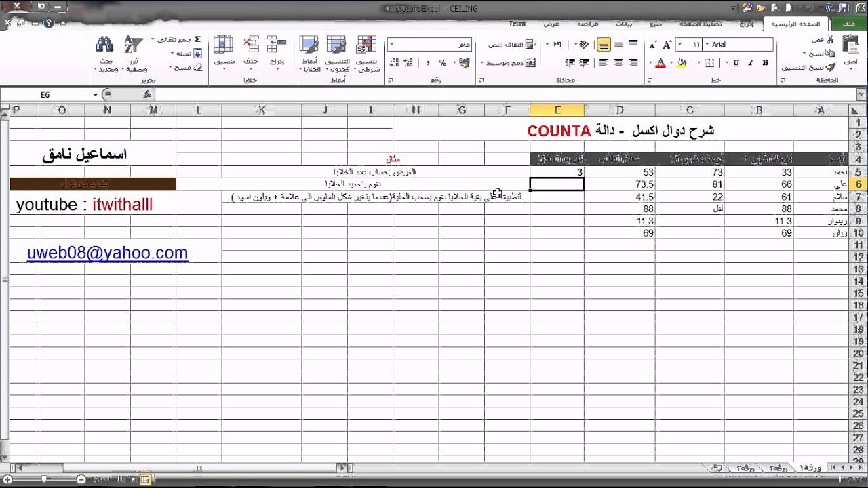Click the Paste (لصق) clipboard icon
The width and height of the screenshot is (868, 488).
click(850, 45)
